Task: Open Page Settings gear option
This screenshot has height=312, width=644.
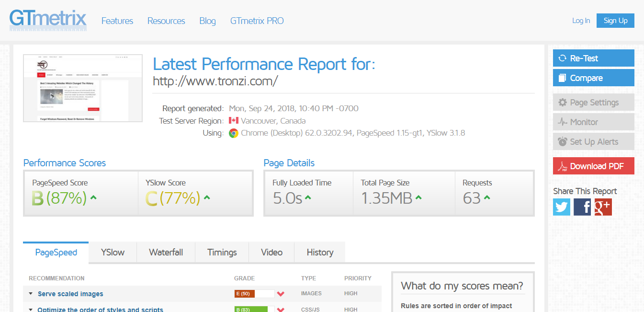Action: (x=593, y=103)
